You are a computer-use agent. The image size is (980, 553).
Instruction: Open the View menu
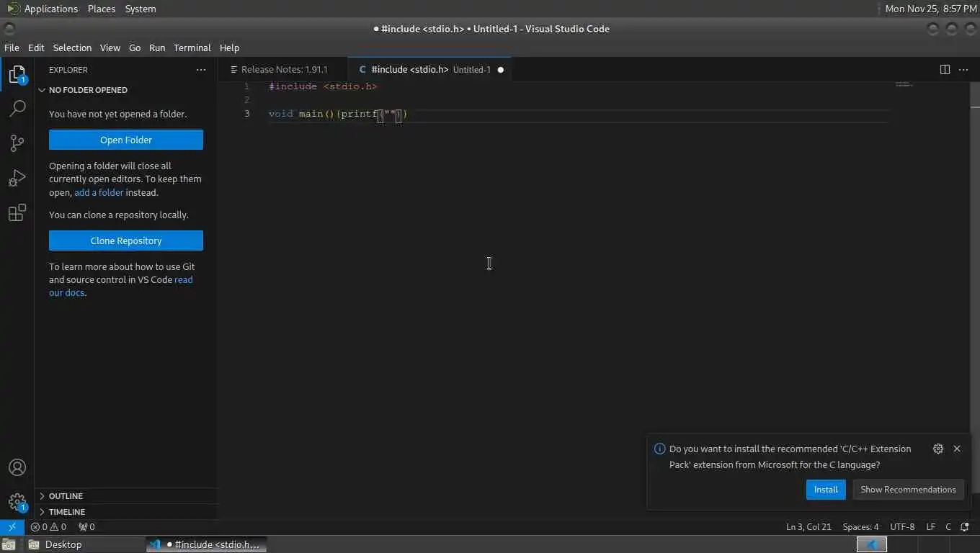click(x=110, y=48)
